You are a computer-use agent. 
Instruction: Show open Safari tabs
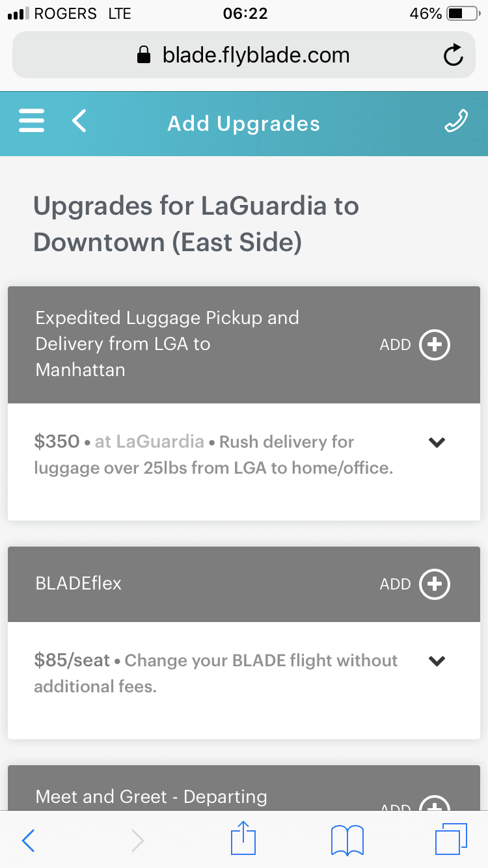450,841
